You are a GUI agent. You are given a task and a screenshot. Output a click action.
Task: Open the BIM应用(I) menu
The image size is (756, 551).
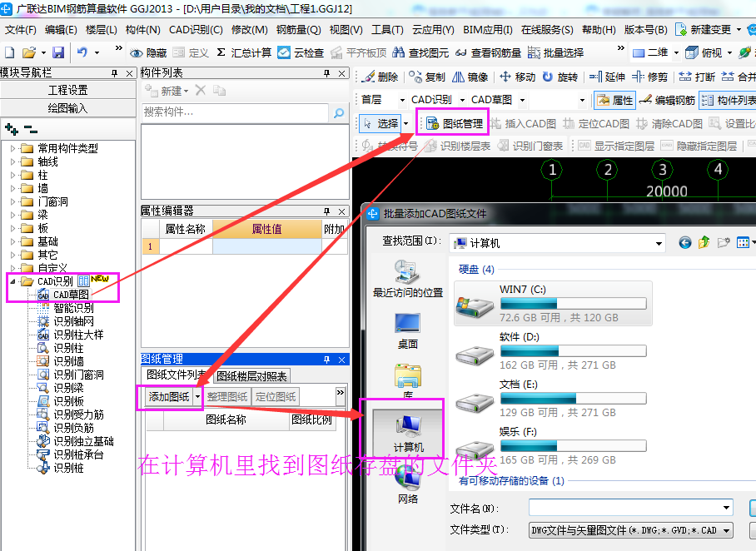pos(487,29)
